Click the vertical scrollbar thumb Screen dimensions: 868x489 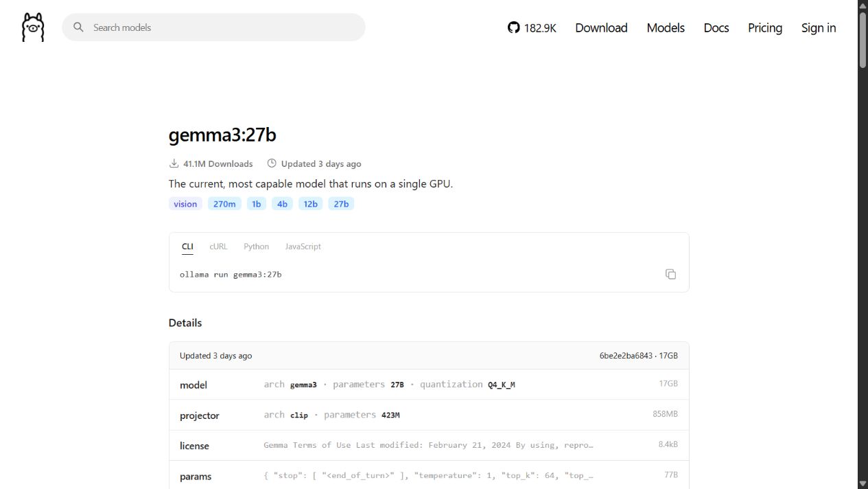863,40
